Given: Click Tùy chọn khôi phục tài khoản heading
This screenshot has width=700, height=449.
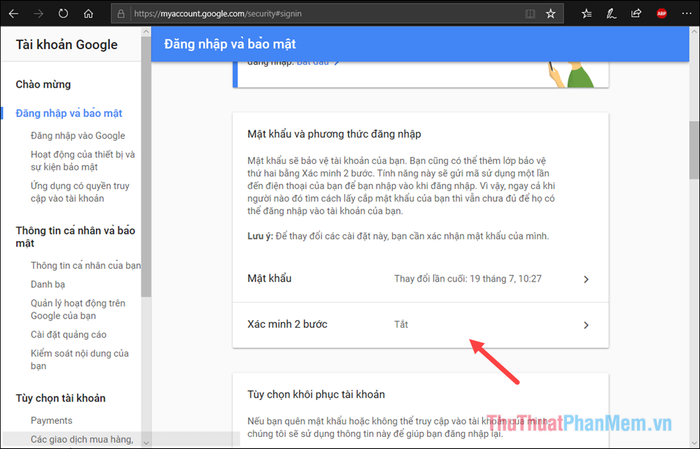Looking at the screenshot, I should (x=316, y=395).
